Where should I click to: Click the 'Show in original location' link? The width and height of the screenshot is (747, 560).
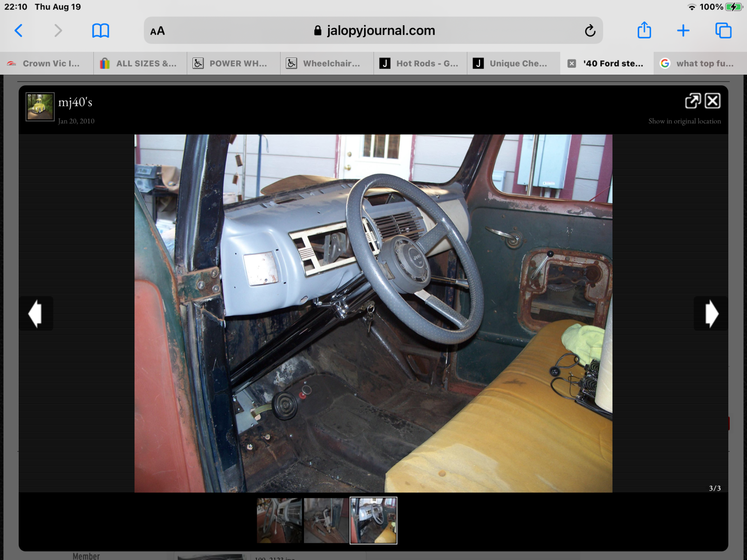pyautogui.click(x=684, y=121)
